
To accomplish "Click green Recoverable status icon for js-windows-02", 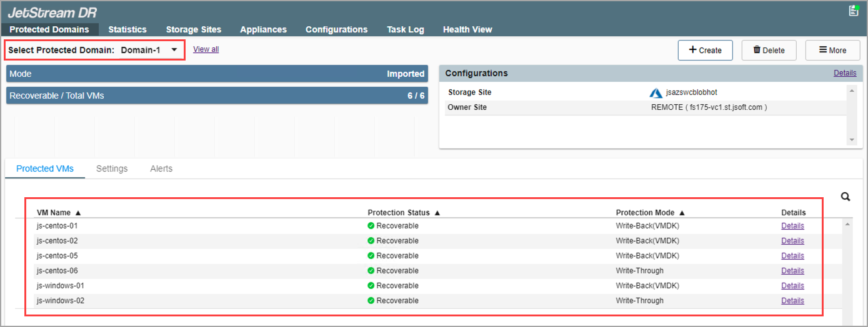I will pos(371,301).
